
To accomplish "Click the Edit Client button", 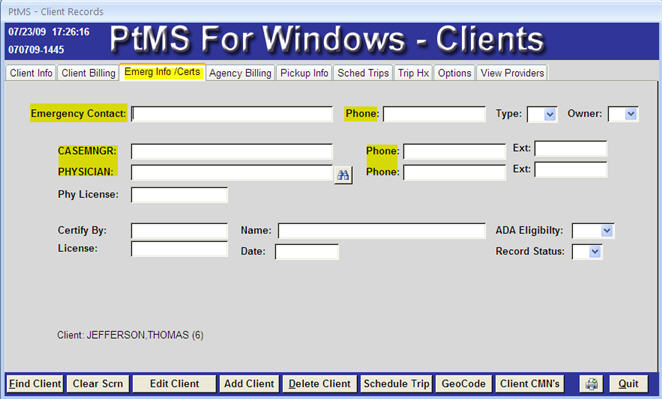I will (174, 383).
